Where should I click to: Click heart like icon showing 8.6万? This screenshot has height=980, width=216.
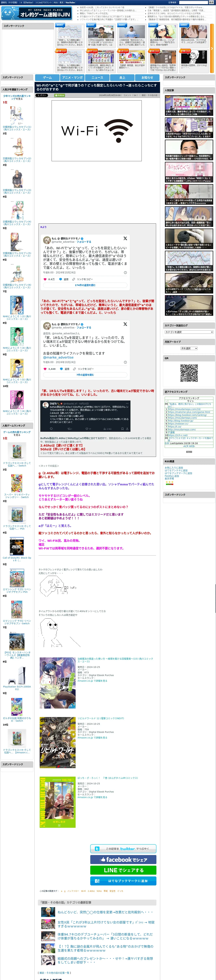(x=45, y=279)
